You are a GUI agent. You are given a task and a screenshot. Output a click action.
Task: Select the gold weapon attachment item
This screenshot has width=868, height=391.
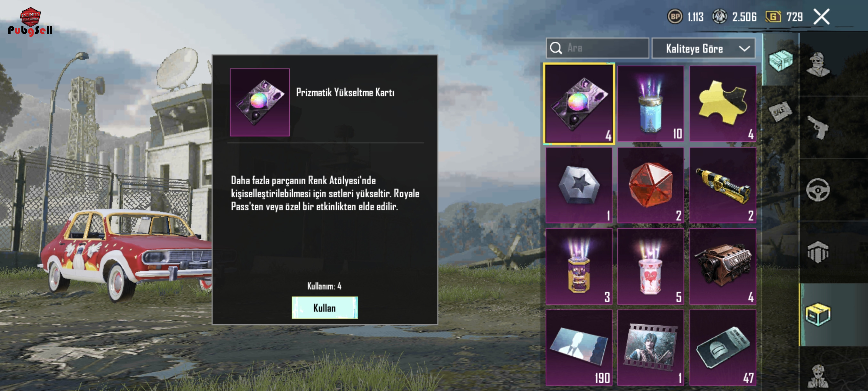(722, 185)
